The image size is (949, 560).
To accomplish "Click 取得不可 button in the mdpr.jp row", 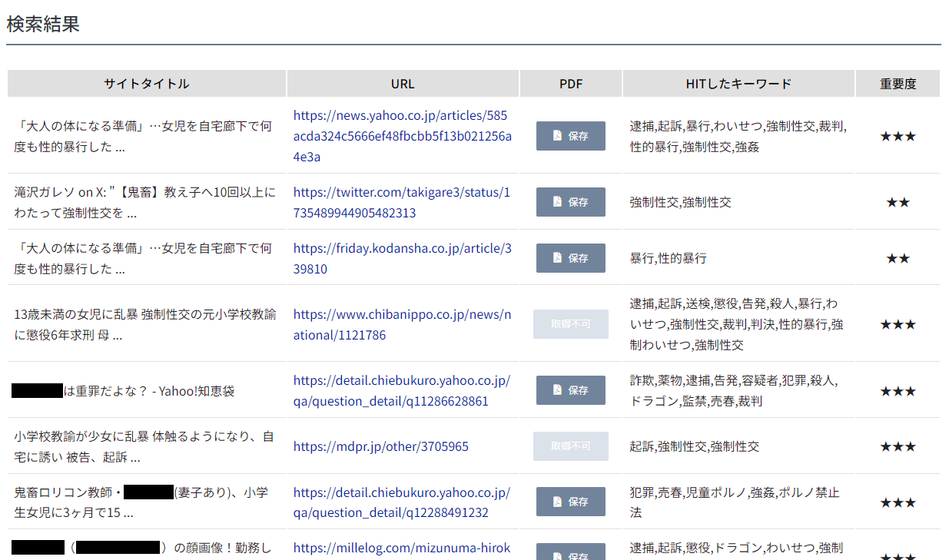I will point(570,446).
